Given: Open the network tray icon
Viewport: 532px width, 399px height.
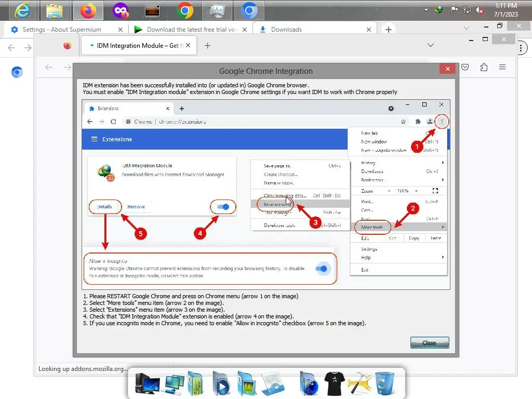Looking at the screenshot, I should pyautogui.click(x=467, y=9).
